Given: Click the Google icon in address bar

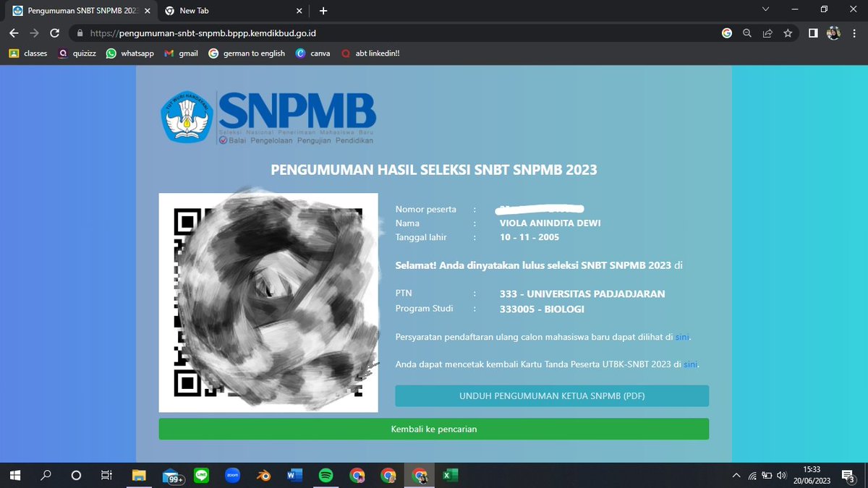Looking at the screenshot, I should (x=726, y=33).
